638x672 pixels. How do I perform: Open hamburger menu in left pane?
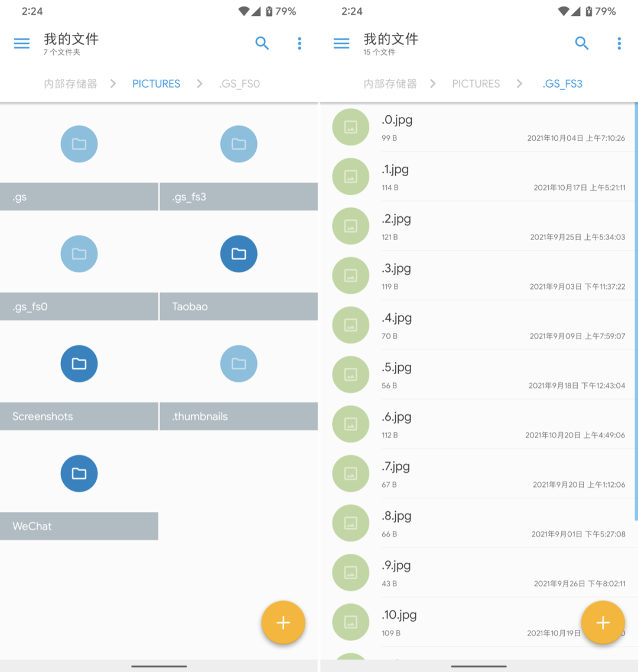[22, 44]
